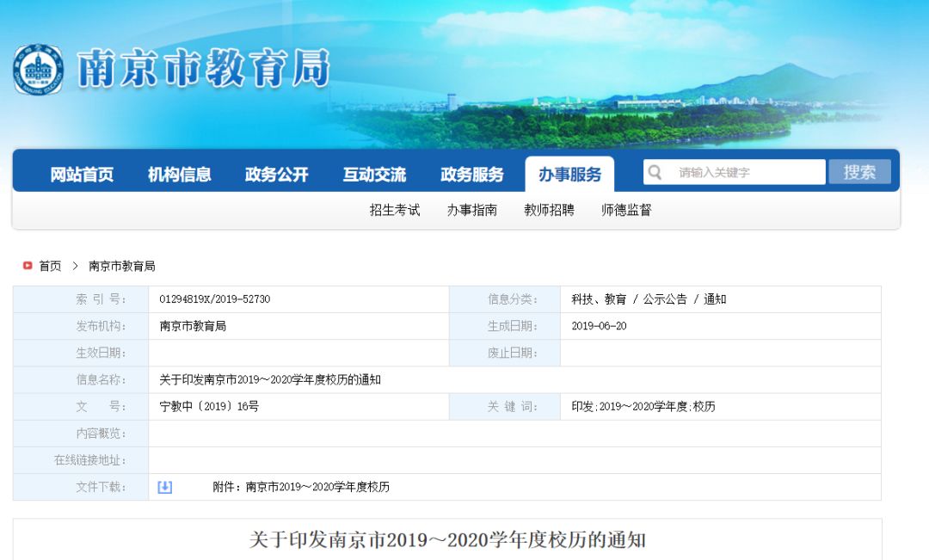This screenshot has width=929, height=560.
Task: Select the 政务公开 navigation tab
Action: tap(275, 172)
